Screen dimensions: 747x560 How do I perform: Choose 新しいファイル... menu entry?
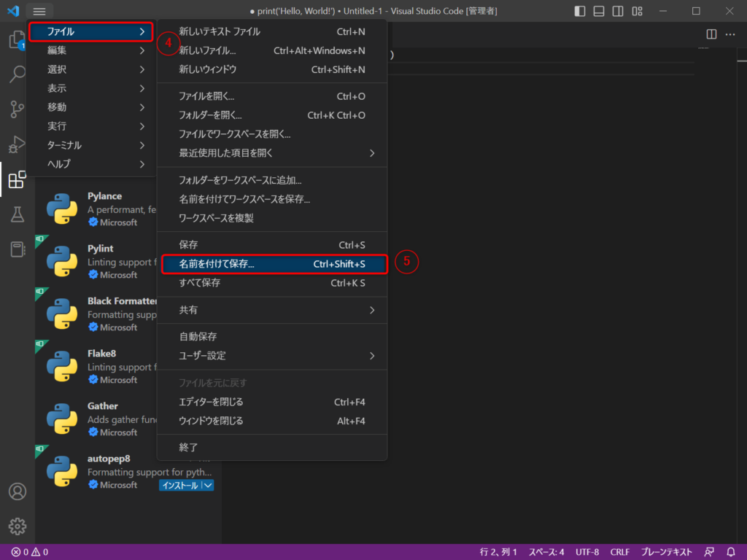[272, 50]
